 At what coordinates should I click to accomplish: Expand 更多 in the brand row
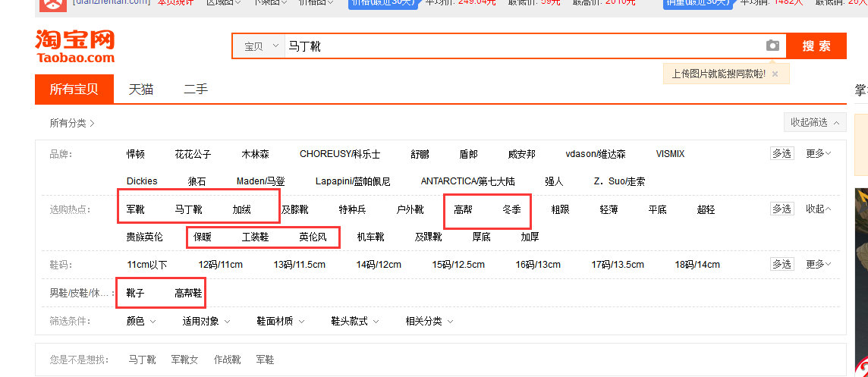tap(818, 154)
